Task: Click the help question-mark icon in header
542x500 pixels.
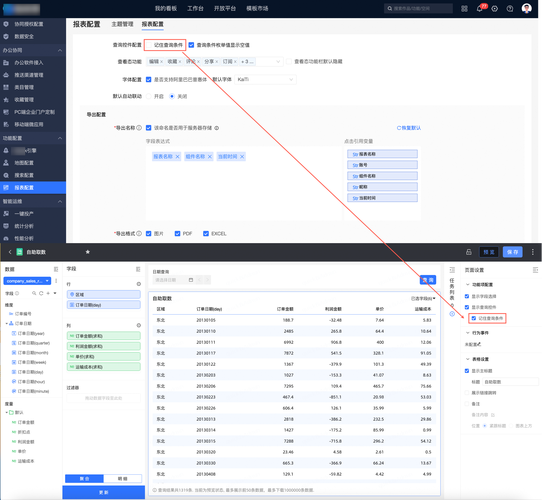Action: [x=510, y=9]
